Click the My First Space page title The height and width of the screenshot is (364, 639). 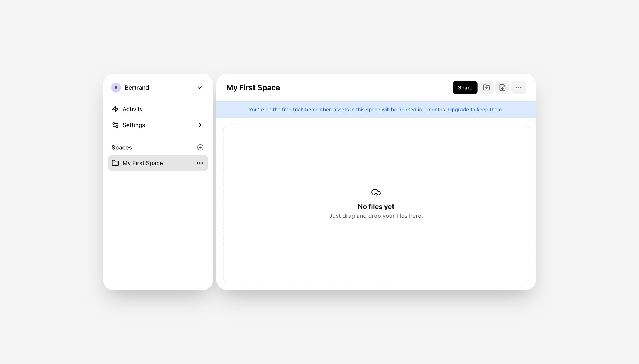[x=253, y=87]
